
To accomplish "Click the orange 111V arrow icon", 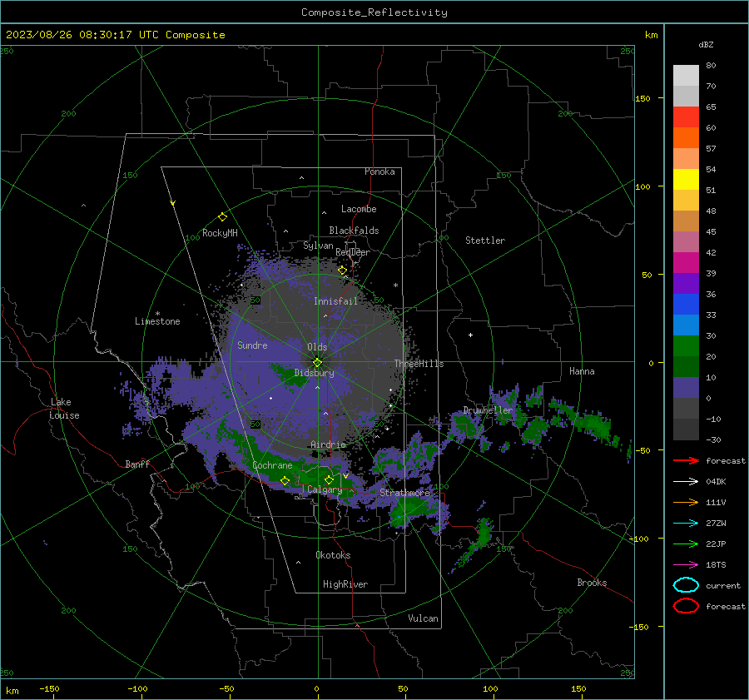I will pos(686,502).
